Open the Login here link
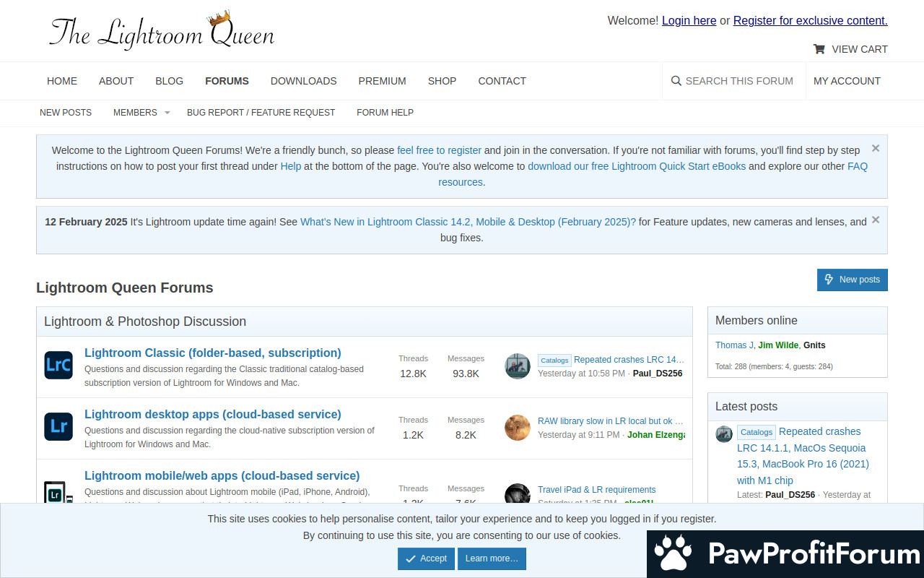Viewport: 924px width, 578px height. click(x=689, y=20)
